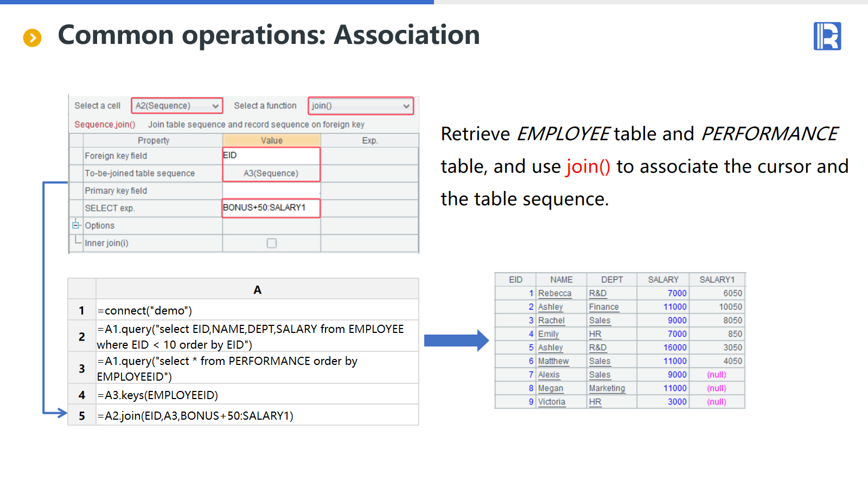Click the SELECT exp. value BONUS+50:SALARY1

[x=271, y=208]
